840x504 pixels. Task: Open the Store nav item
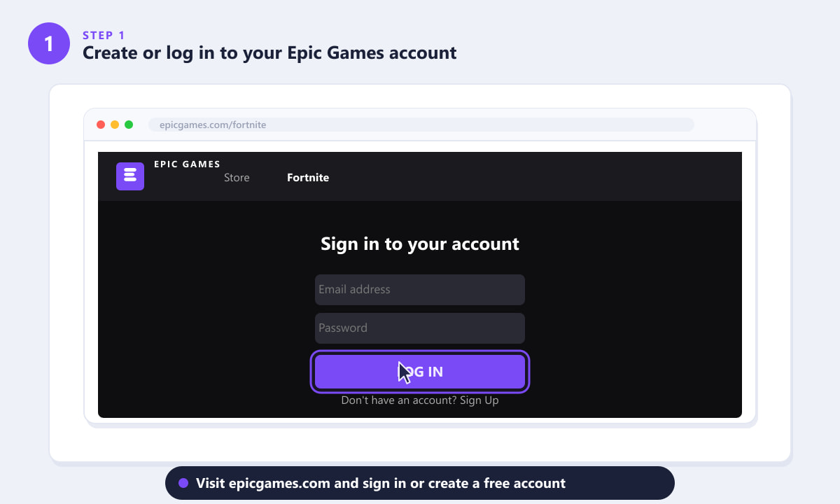pos(237,178)
